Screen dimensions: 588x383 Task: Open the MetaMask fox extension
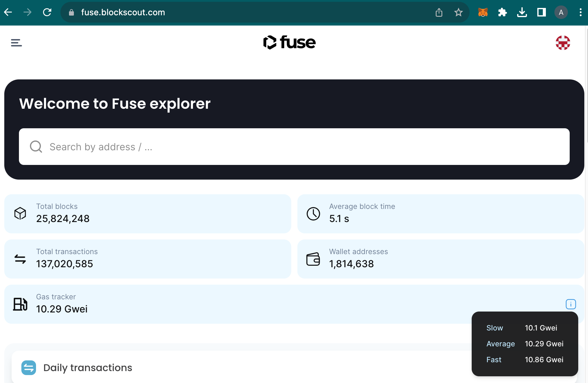coord(483,12)
